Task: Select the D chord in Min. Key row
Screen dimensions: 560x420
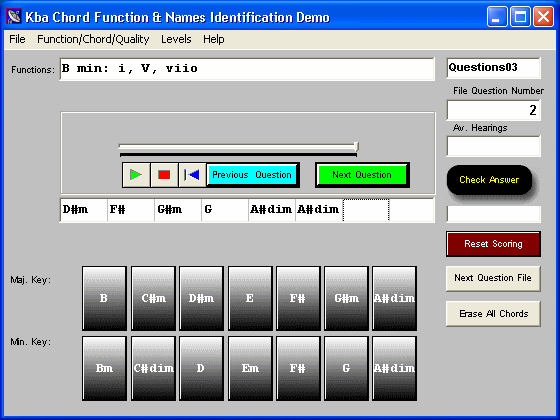Action: [x=201, y=368]
